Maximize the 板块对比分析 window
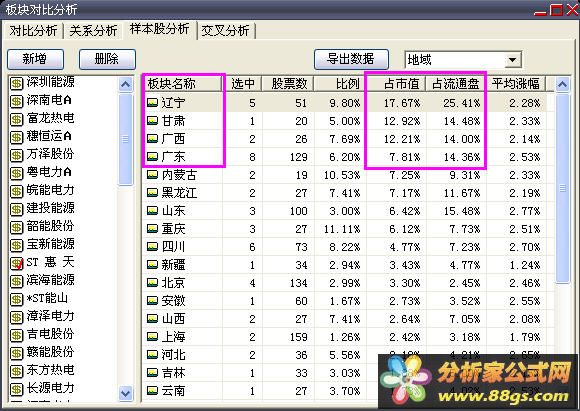Image resolution: width=580 pixels, height=411 pixels. [556, 10]
